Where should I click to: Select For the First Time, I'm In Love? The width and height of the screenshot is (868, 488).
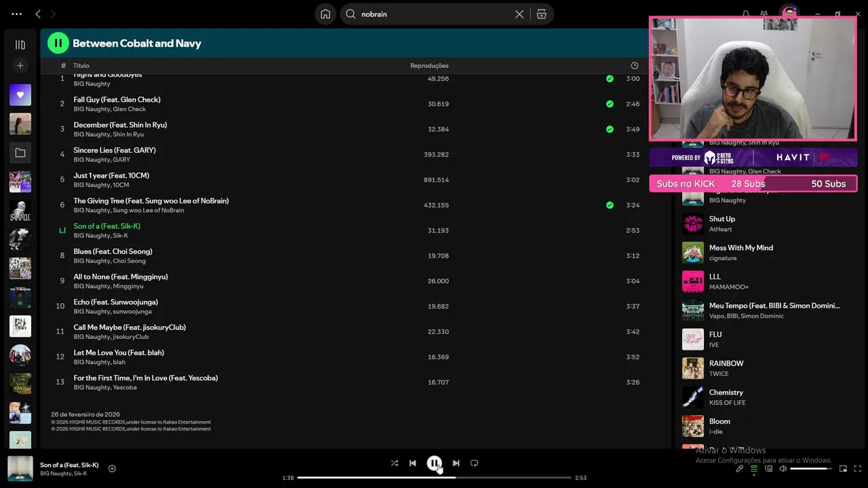pos(146,378)
